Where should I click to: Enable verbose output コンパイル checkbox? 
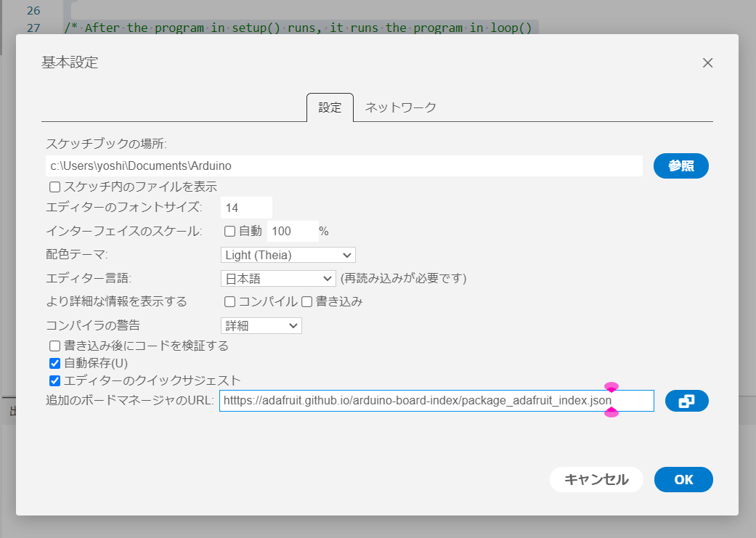point(230,302)
